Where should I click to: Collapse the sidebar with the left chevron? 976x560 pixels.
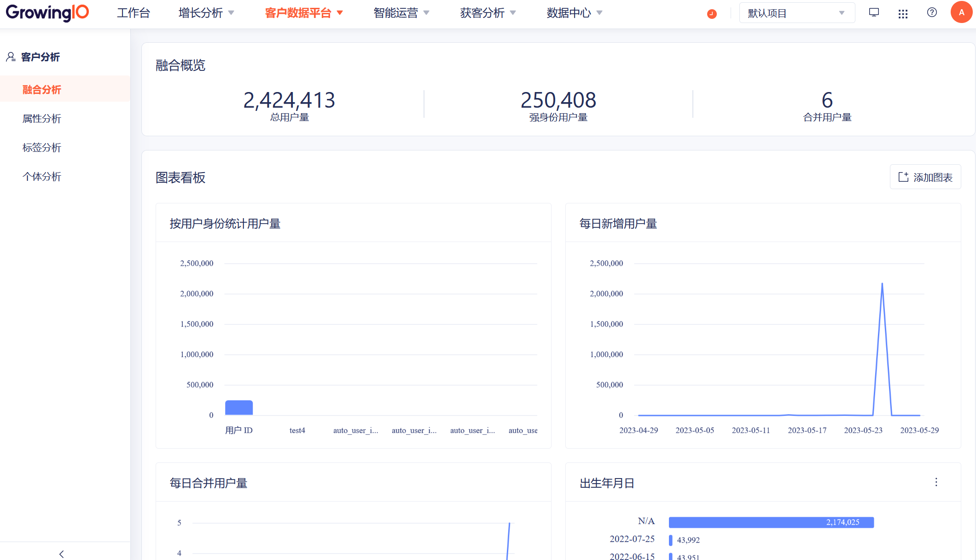(62, 554)
